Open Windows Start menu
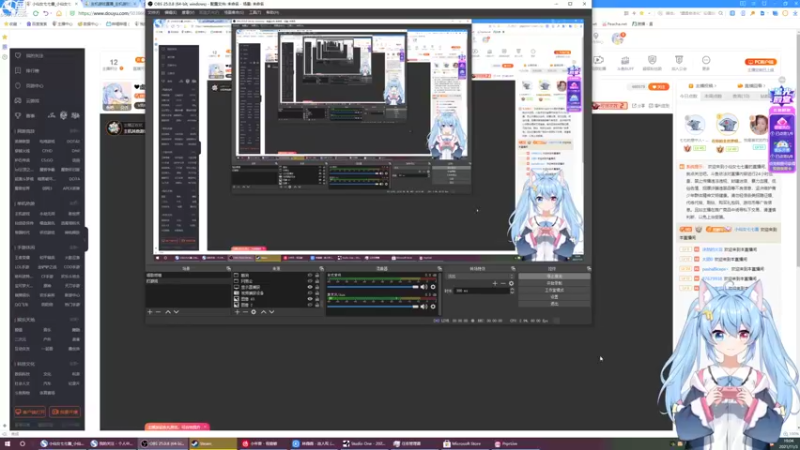Image resolution: width=800 pixels, height=450 pixels. coord(7,444)
